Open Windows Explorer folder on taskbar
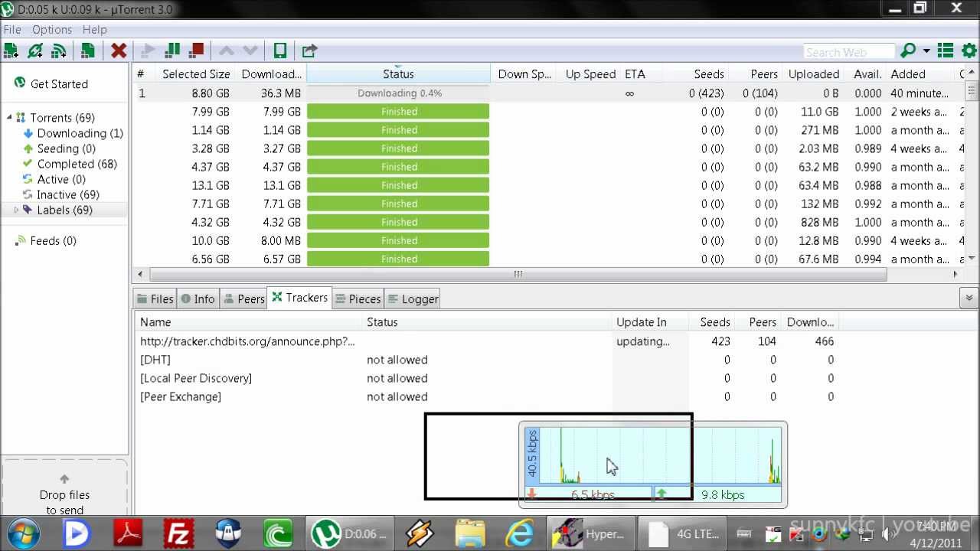980x551 pixels. pos(469,533)
